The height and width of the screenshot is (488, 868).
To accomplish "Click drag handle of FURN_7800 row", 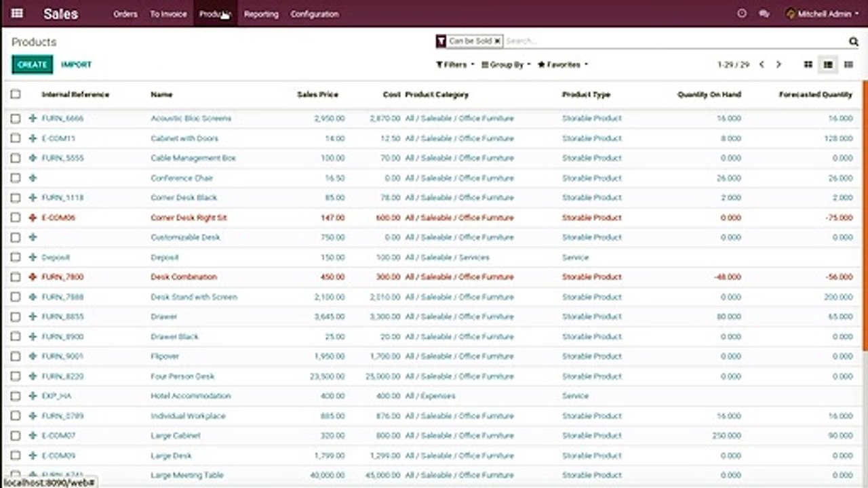I will [x=33, y=277].
